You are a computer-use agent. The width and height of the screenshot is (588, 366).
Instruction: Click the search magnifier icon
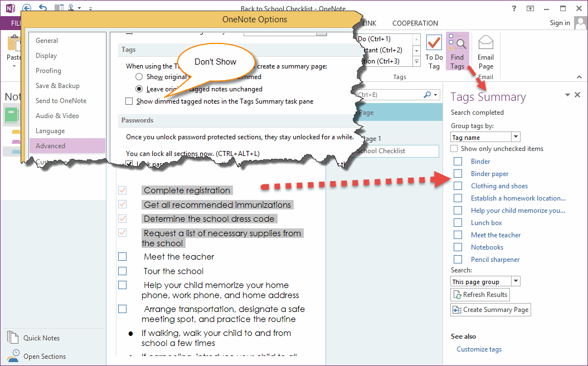427,95
